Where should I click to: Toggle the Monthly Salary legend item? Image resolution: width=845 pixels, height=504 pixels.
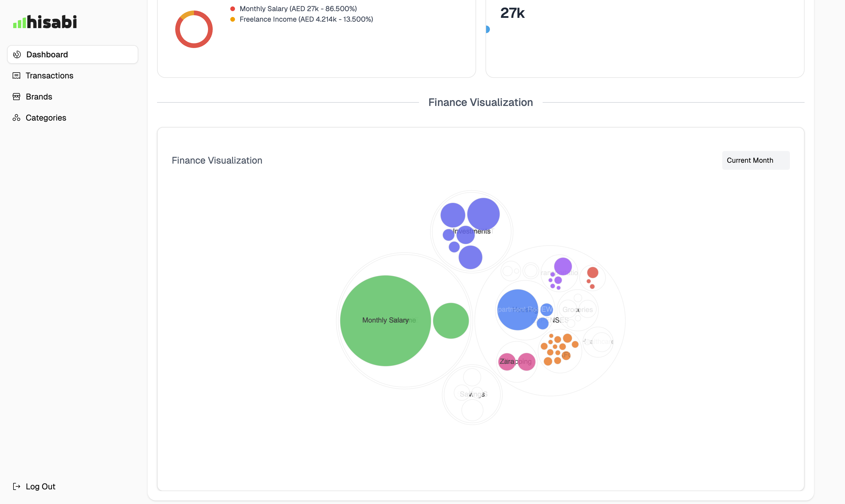coord(298,8)
